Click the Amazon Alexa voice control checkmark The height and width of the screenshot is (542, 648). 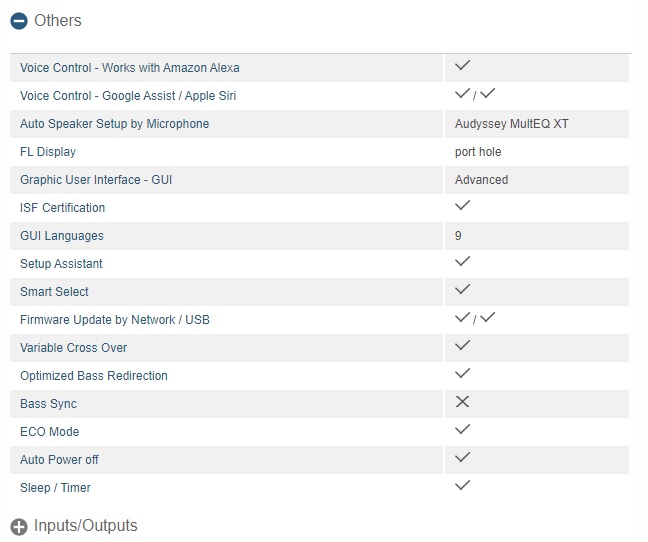click(x=462, y=66)
